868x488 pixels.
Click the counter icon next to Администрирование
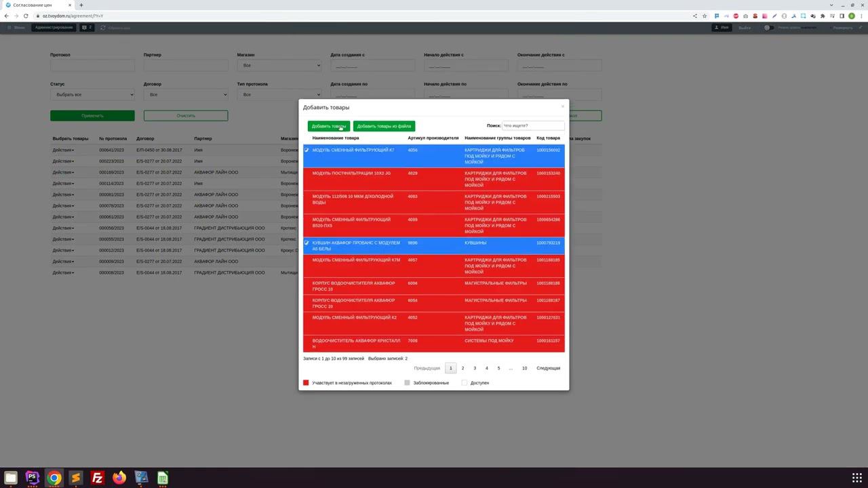(87, 28)
